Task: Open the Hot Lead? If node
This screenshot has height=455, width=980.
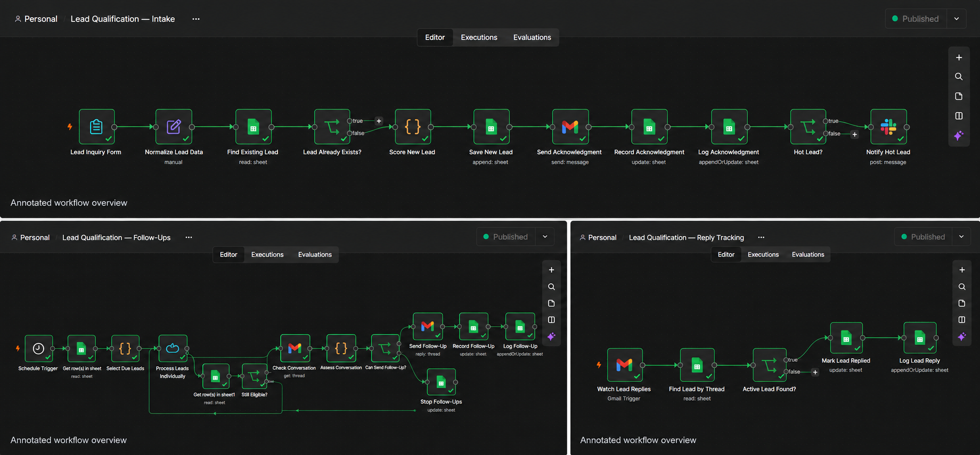Action: 808,127
